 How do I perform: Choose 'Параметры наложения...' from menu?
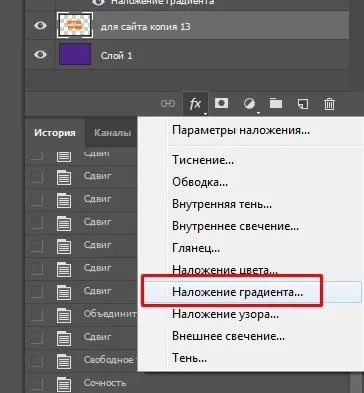click(241, 130)
